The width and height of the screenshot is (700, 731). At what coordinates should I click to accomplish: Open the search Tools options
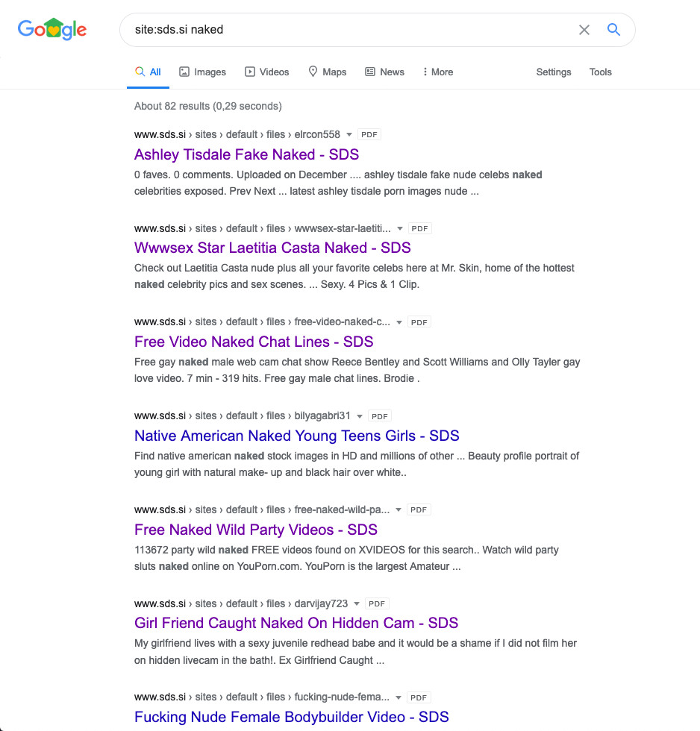click(600, 72)
